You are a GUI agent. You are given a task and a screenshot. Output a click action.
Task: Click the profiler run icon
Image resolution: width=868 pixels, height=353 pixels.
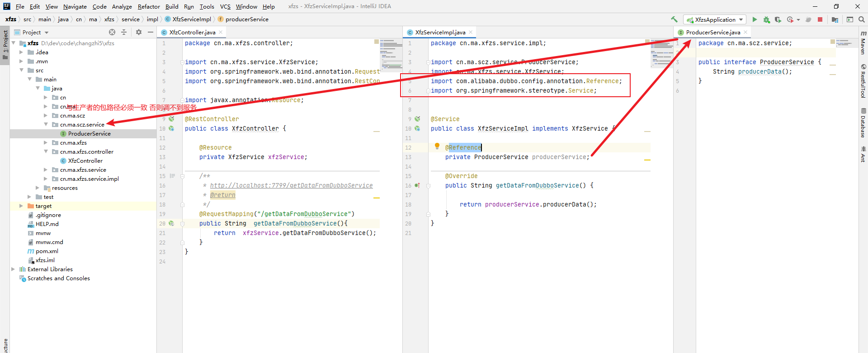[790, 19]
